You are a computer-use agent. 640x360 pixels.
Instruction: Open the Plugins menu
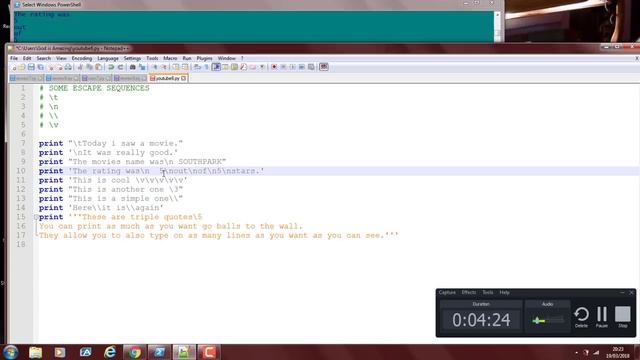(x=204, y=58)
